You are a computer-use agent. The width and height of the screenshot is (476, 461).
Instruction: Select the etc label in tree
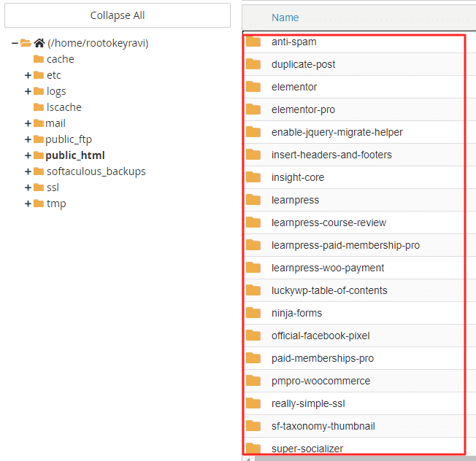click(54, 75)
